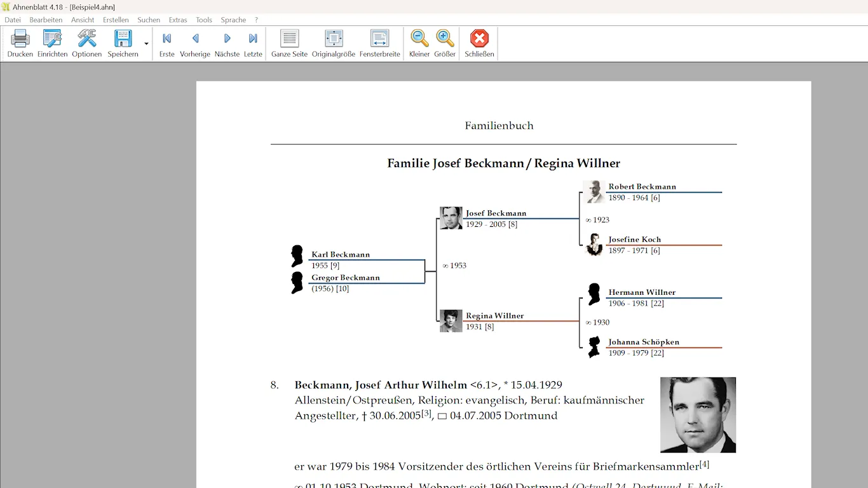Click the name Gregor Beckmann
Image resolution: width=868 pixels, height=488 pixels.
click(x=346, y=278)
